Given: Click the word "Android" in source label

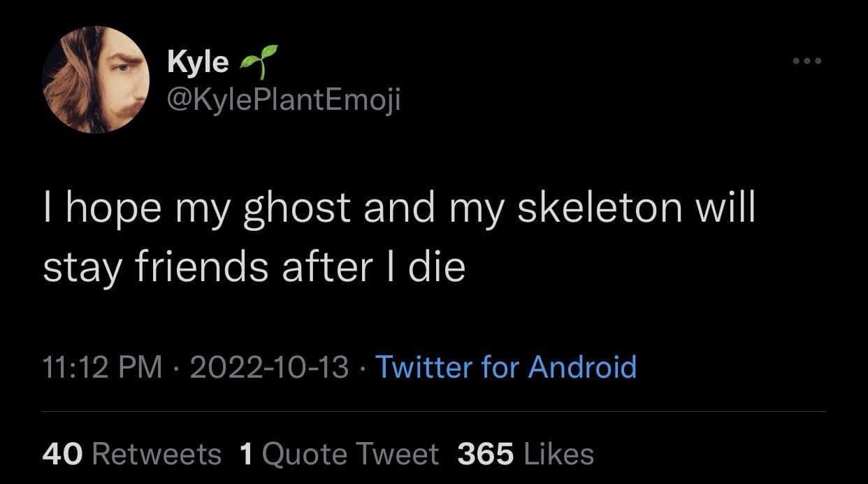Looking at the screenshot, I should (582, 367).
